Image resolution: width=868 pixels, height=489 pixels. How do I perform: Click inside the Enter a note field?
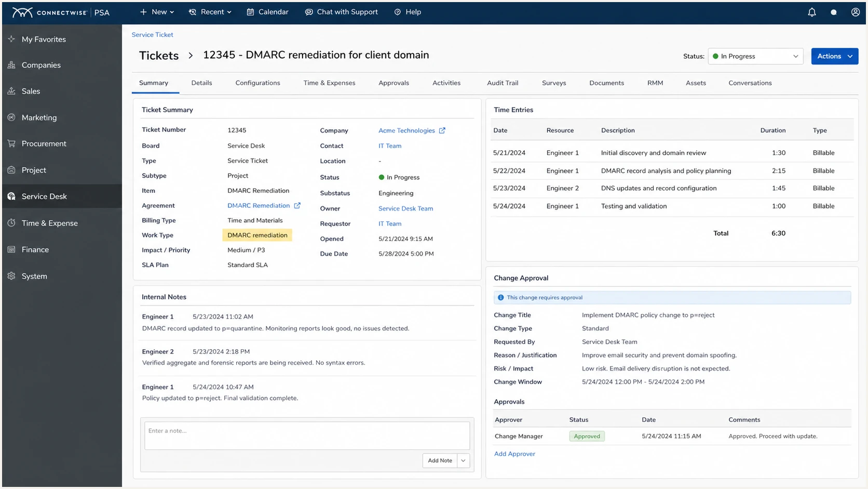[307, 435]
